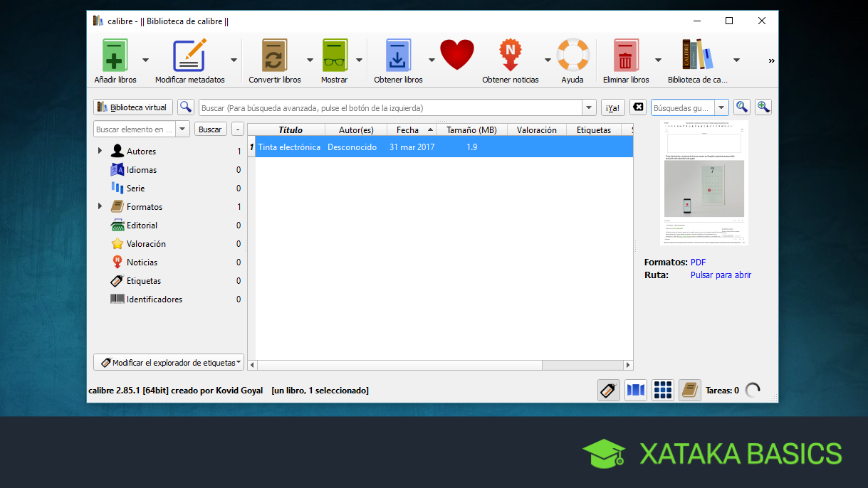Toggle the cover grid icon in status bar
This screenshot has width=868, height=488.
coord(662,390)
